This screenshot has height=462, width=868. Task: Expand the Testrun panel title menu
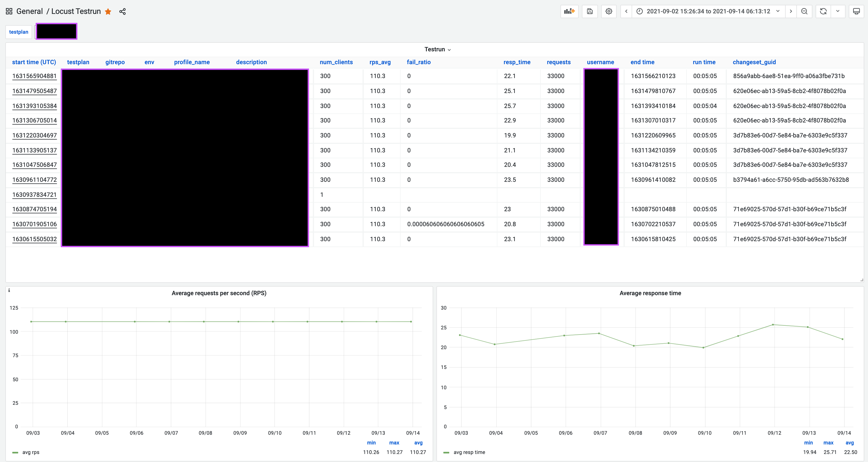(x=437, y=49)
